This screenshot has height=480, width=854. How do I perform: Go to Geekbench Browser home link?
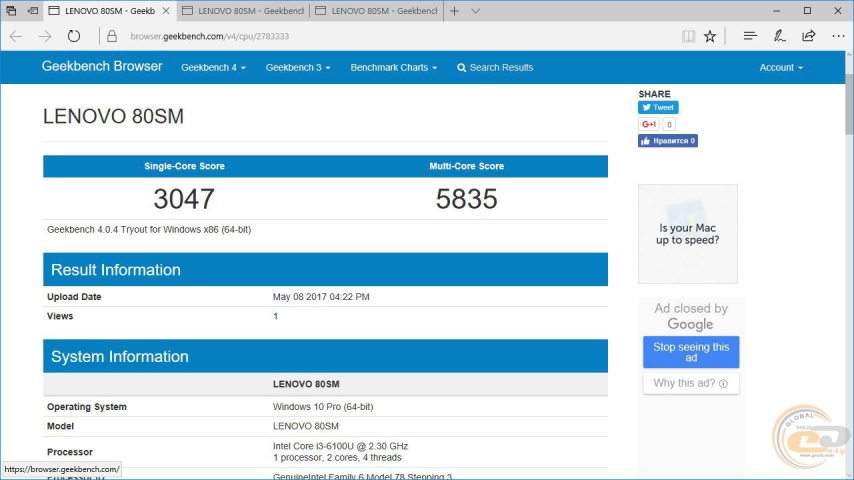click(x=102, y=66)
